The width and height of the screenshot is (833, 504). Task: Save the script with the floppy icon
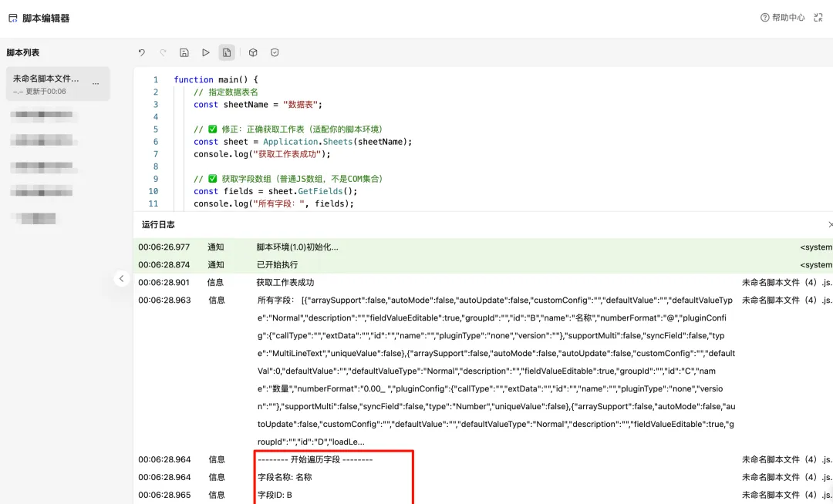point(184,52)
